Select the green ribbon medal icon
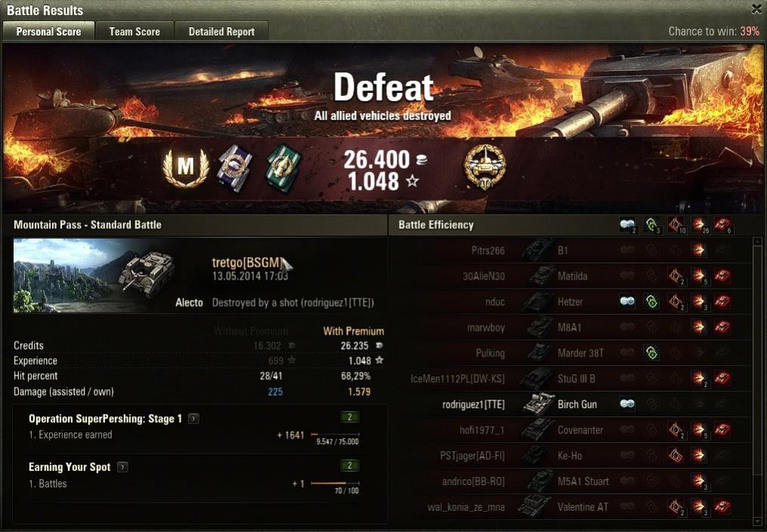 283,168
